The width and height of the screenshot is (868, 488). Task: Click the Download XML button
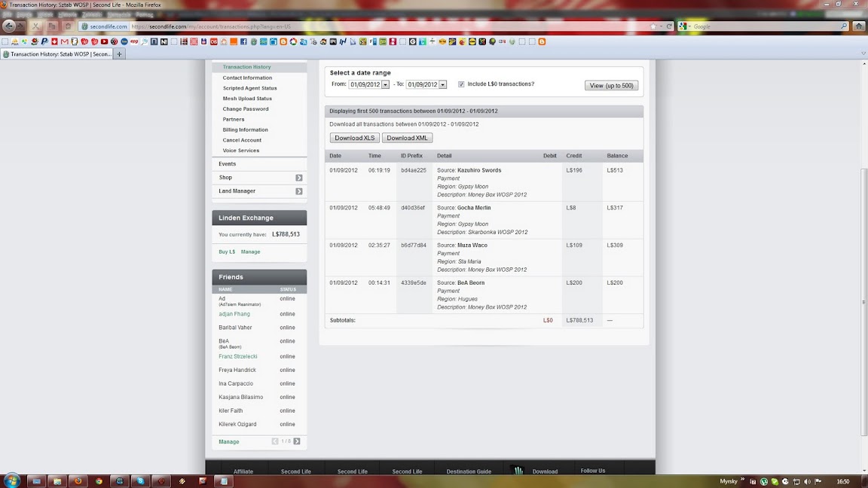[x=408, y=138]
